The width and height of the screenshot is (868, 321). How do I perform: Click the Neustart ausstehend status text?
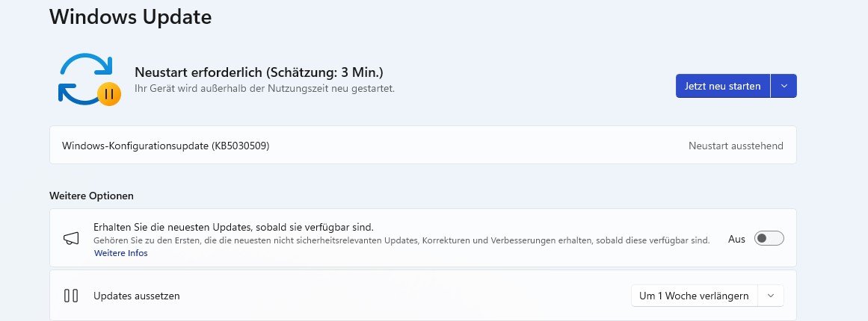pos(736,146)
